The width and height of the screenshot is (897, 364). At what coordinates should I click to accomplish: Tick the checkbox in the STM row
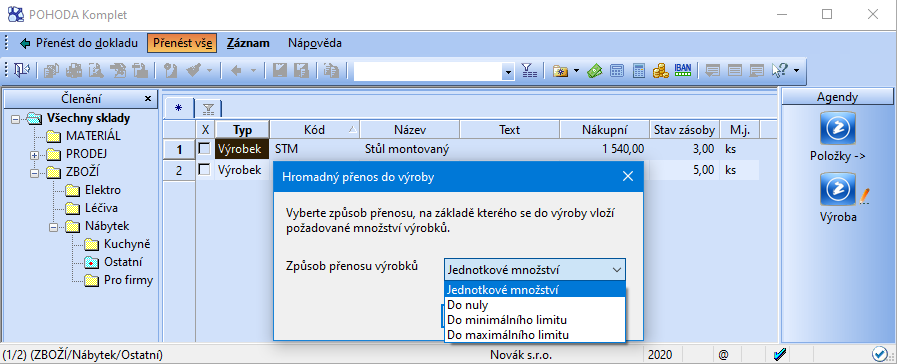(204, 149)
